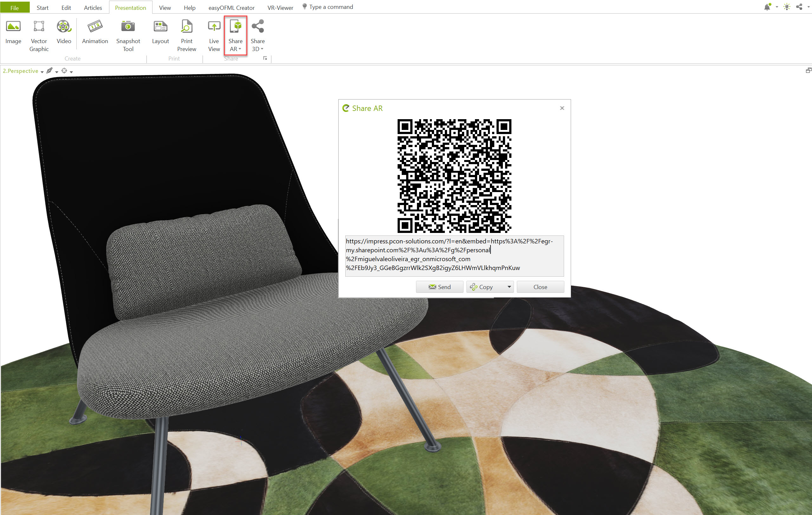Click the lightbulb tips icon at top right
812x515 pixels.
click(787, 7)
